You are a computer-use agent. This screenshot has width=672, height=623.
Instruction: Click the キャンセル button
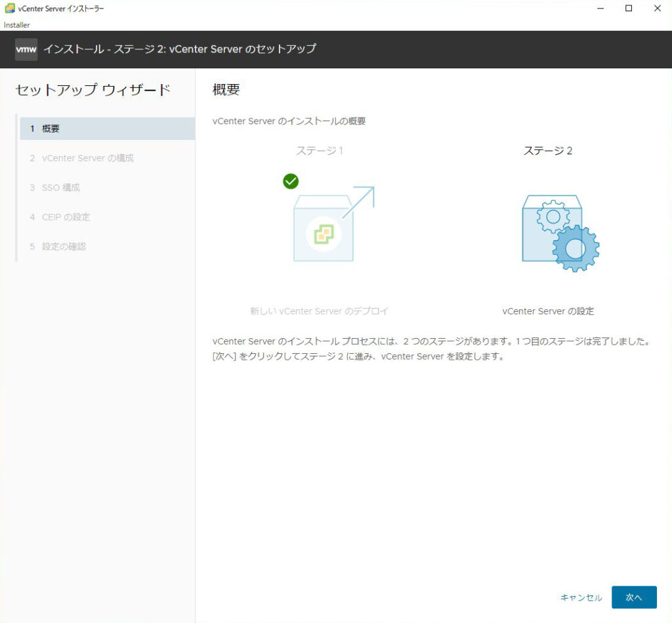(581, 597)
